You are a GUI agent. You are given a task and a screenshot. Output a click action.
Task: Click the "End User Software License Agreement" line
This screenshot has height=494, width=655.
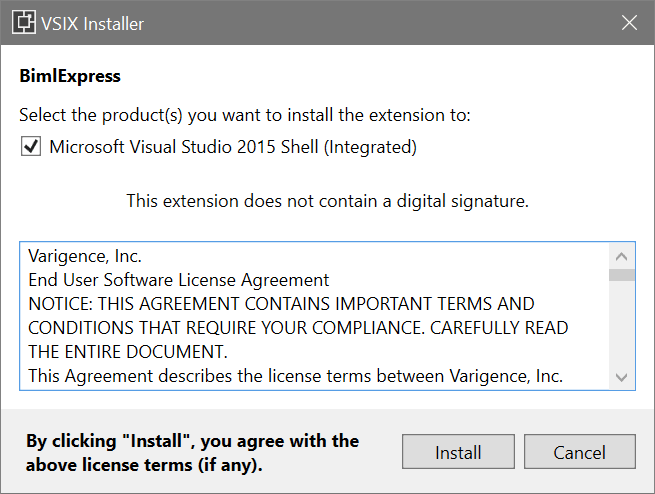pyautogui.click(x=179, y=280)
